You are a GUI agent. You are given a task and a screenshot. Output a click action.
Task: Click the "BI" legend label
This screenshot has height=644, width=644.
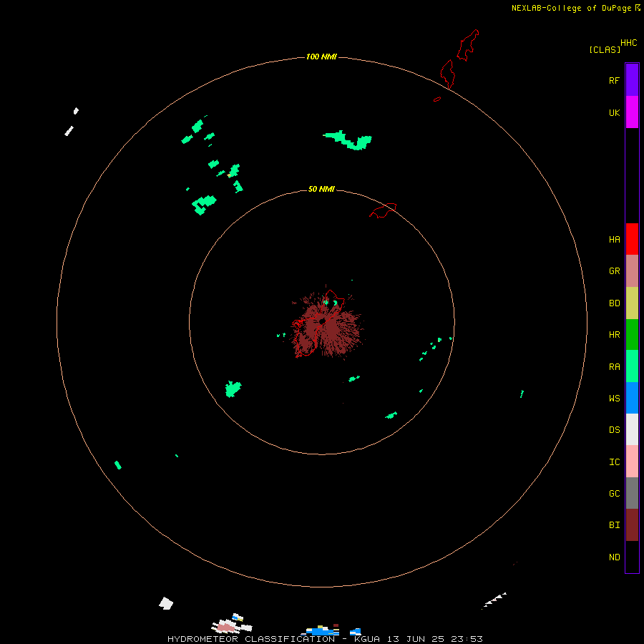615,525
